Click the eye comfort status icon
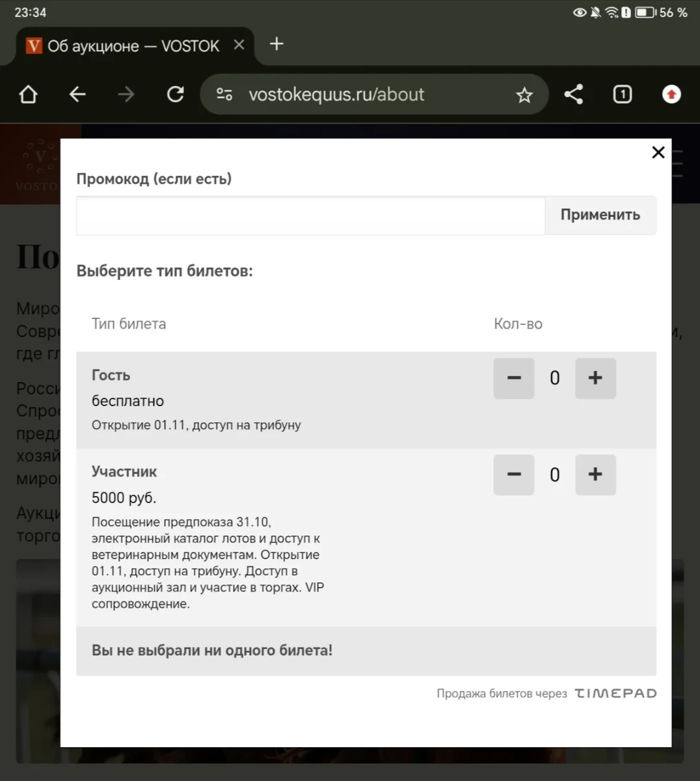700x781 pixels. (x=580, y=12)
